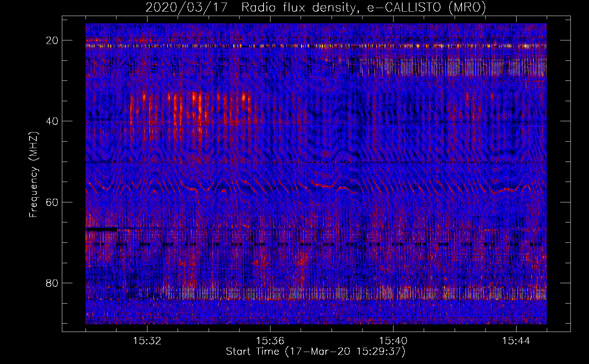The width and height of the screenshot is (589, 364).
Task: Click the black horizontal gap near 67 MHz
Action: coord(102,230)
